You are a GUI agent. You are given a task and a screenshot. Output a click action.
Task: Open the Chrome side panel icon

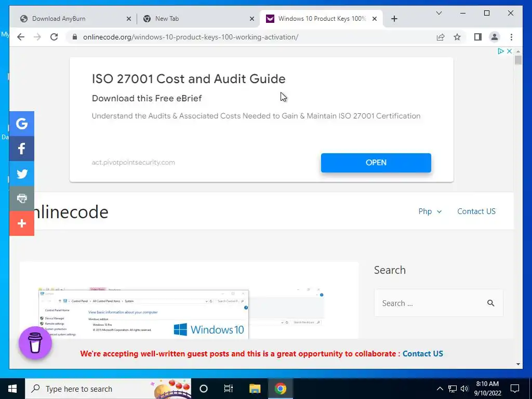pos(478,37)
